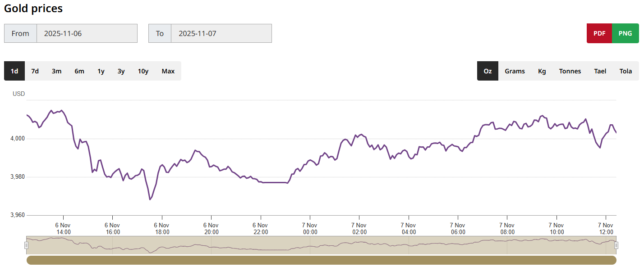Select Tonnes as unit

click(570, 71)
